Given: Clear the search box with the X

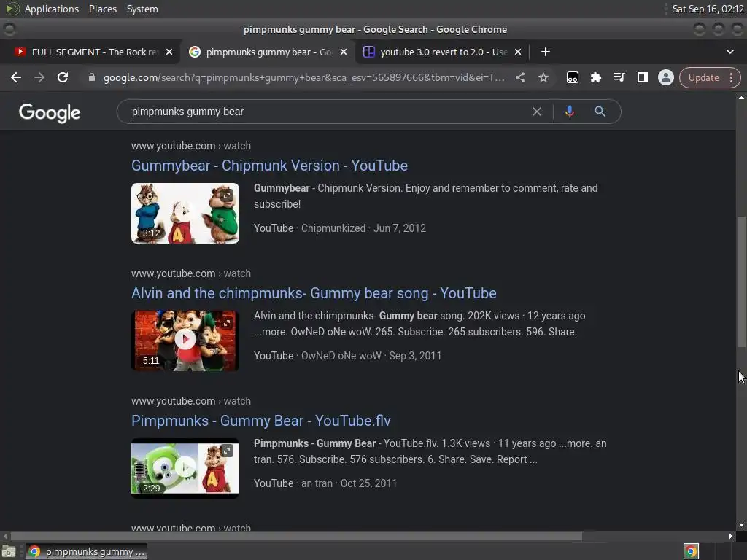Looking at the screenshot, I should 537,112.
